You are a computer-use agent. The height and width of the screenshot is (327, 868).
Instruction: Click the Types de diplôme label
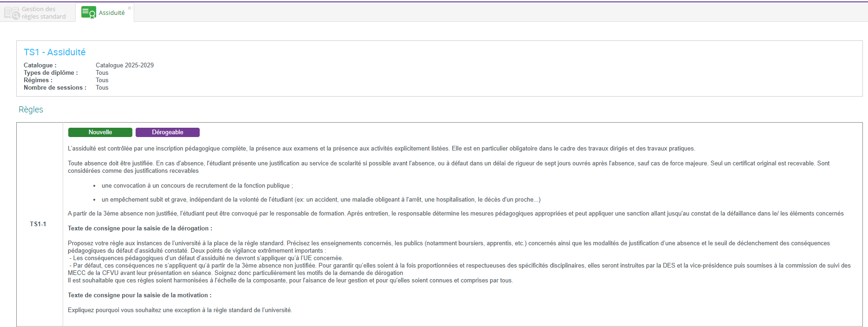tap(51, 73)
